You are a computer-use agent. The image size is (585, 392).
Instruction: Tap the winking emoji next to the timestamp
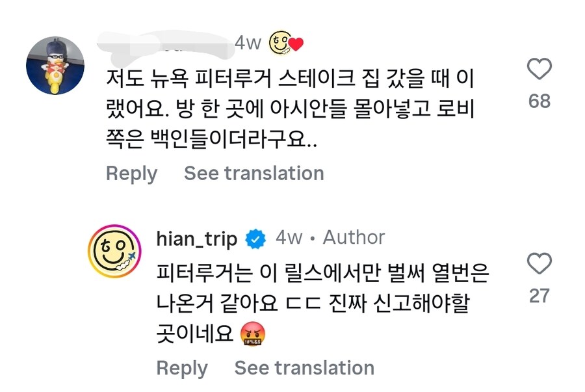(x=278, y=42)
